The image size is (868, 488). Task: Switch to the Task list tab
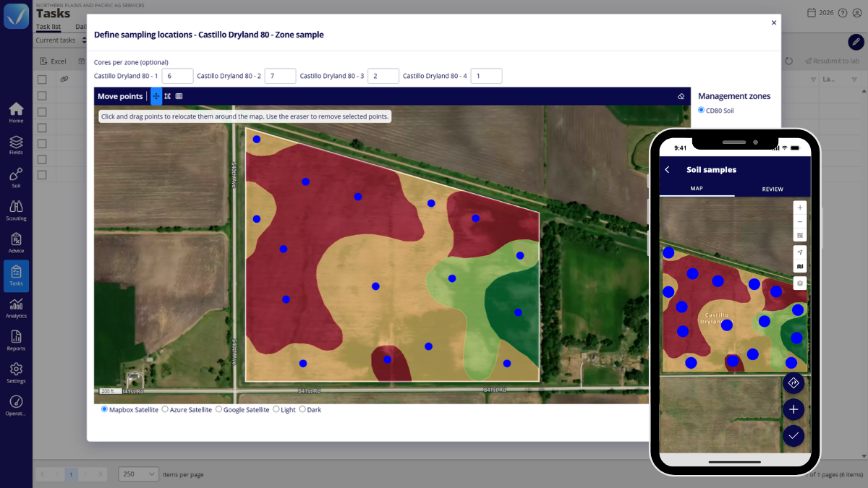point(48,27)
